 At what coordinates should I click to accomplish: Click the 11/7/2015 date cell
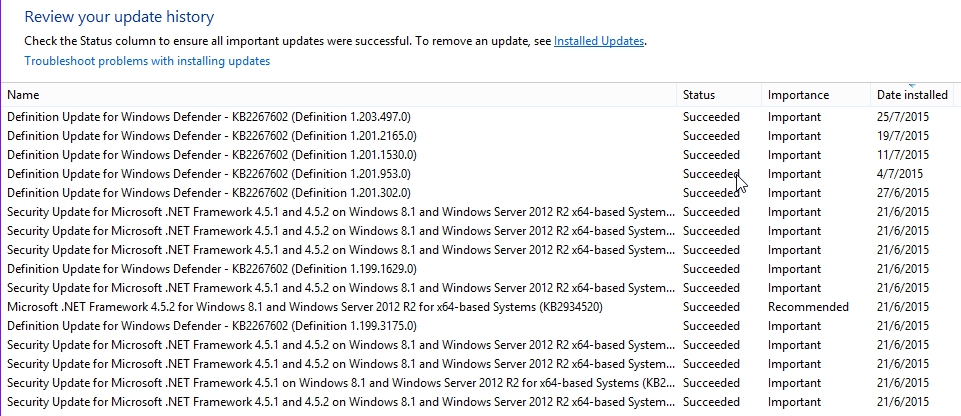[903, 154]
